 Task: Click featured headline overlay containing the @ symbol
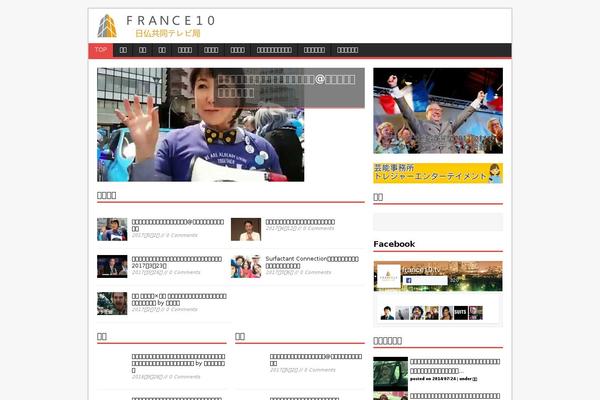289,87
